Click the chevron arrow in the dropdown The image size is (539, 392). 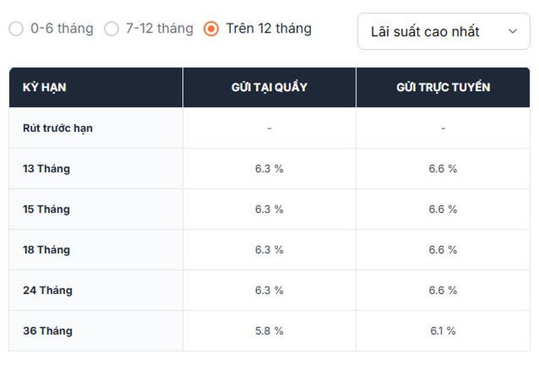pos(513,31)
